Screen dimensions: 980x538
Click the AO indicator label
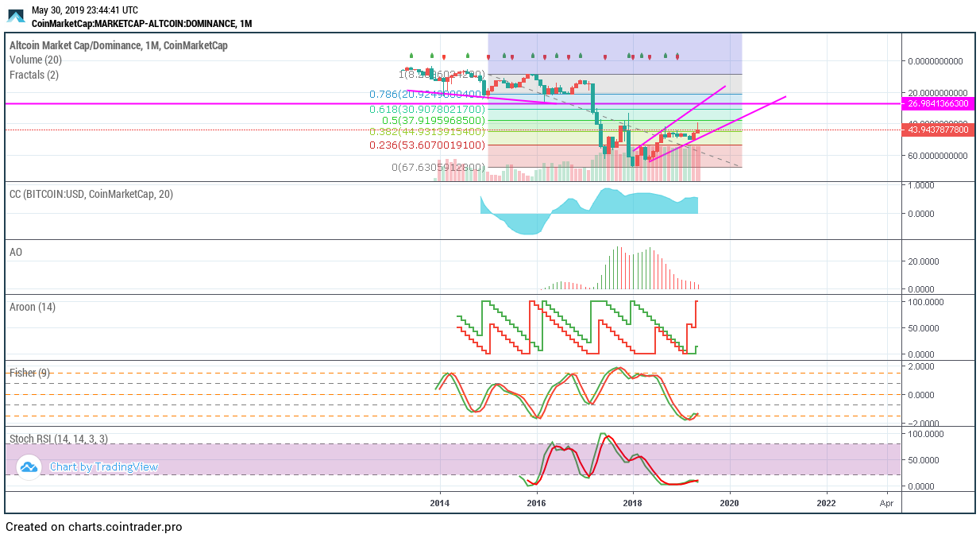[16, 252]
